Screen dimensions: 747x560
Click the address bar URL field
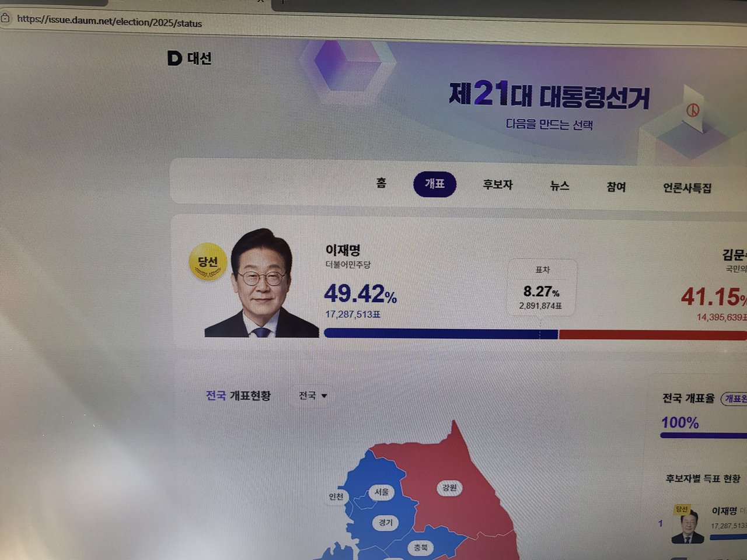coord(373,22)
